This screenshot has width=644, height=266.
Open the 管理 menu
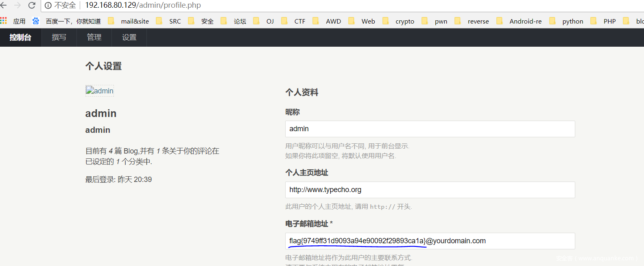tap(94, 37)
